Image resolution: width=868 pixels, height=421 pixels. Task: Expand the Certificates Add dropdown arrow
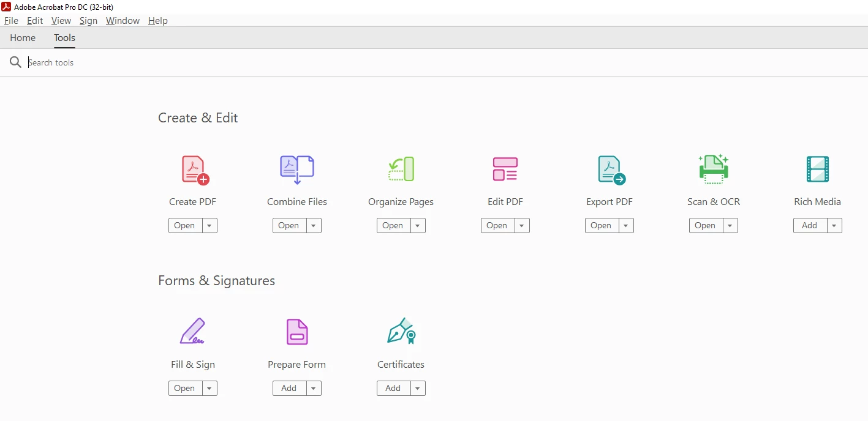click(418, 389)
